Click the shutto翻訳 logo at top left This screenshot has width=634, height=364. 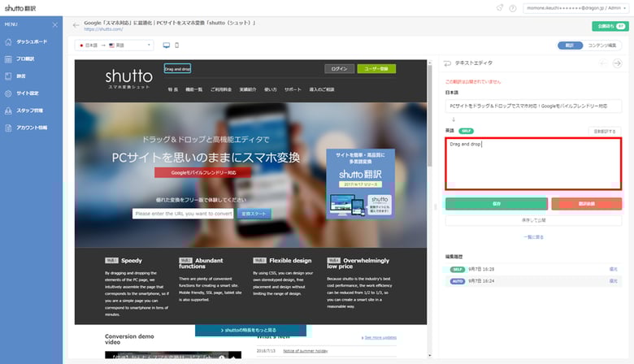coord(20,8)
